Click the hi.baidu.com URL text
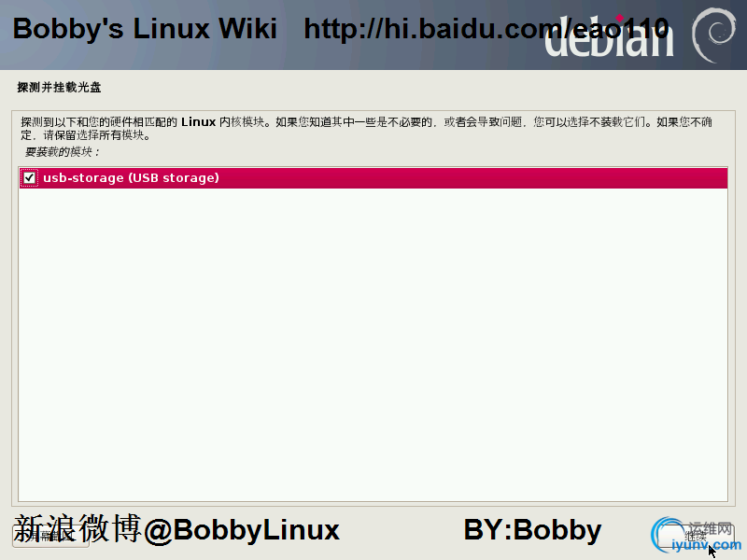 (x=486, y=29)
